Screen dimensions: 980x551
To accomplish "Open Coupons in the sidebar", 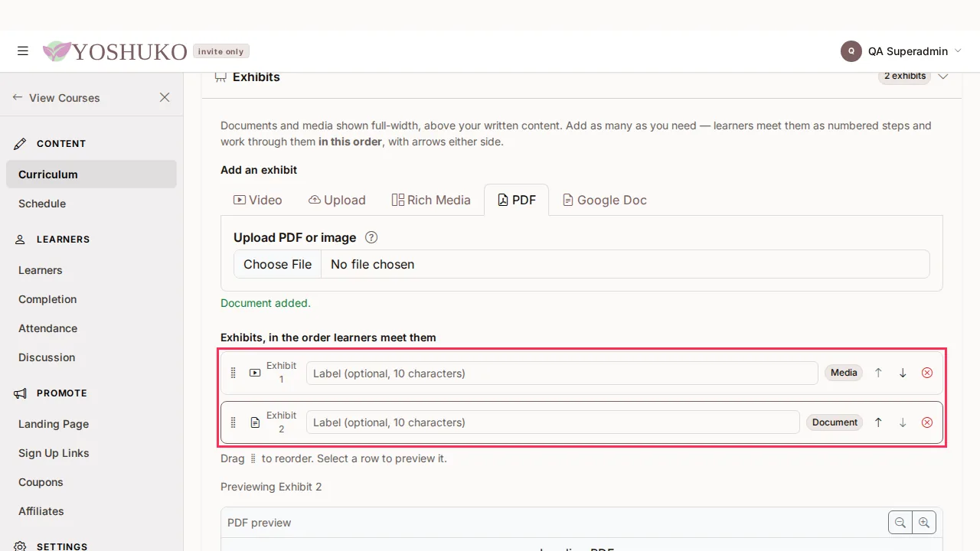I will coord(91,482).
